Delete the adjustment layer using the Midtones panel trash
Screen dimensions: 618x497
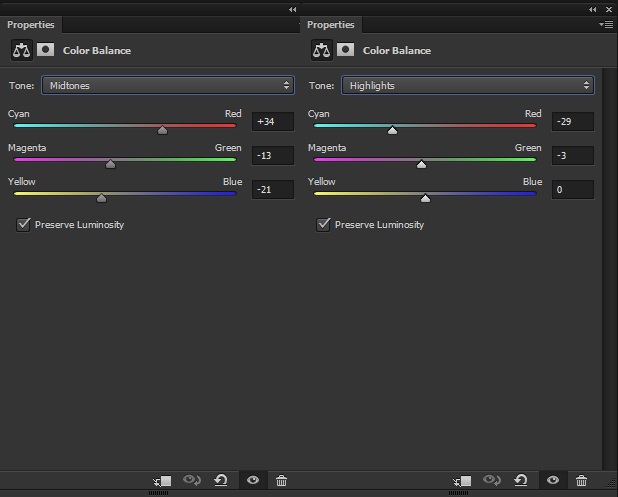pyautogui.click(x=281, y=481)
